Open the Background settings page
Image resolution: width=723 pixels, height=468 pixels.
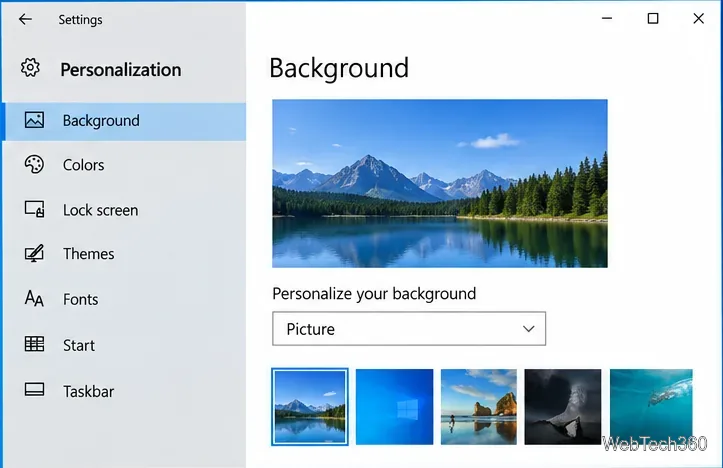124,121
